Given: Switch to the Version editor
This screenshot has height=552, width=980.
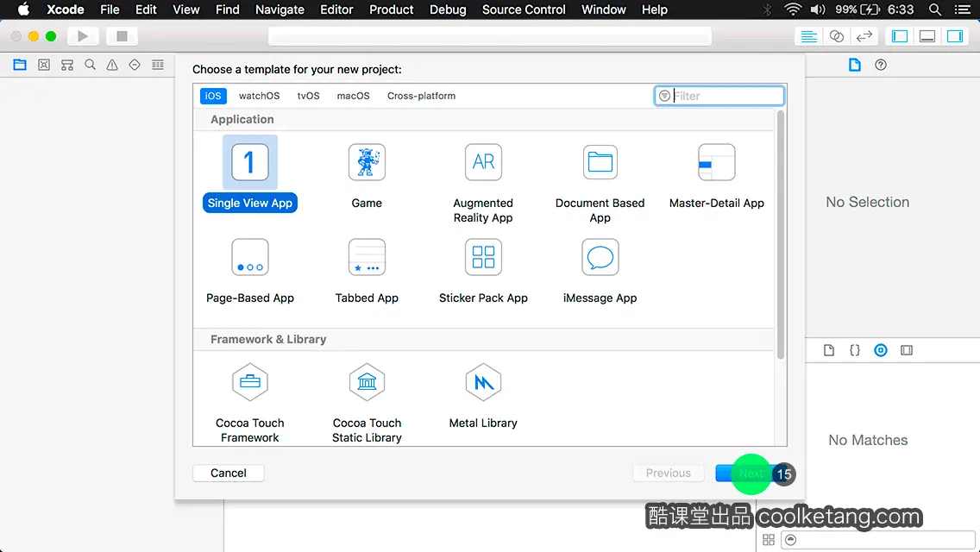Looking at the screenshot, I should (x=864, y=36).
